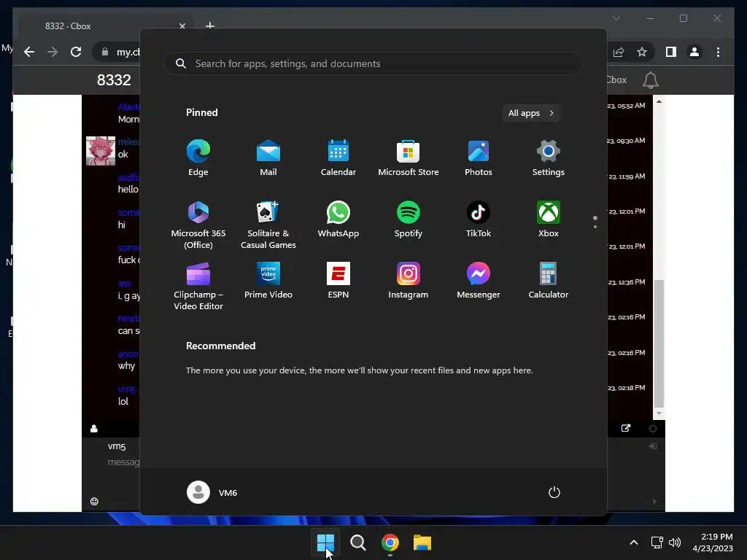Click the Cbox users icon
747x560 pixels.
[94, 429]
